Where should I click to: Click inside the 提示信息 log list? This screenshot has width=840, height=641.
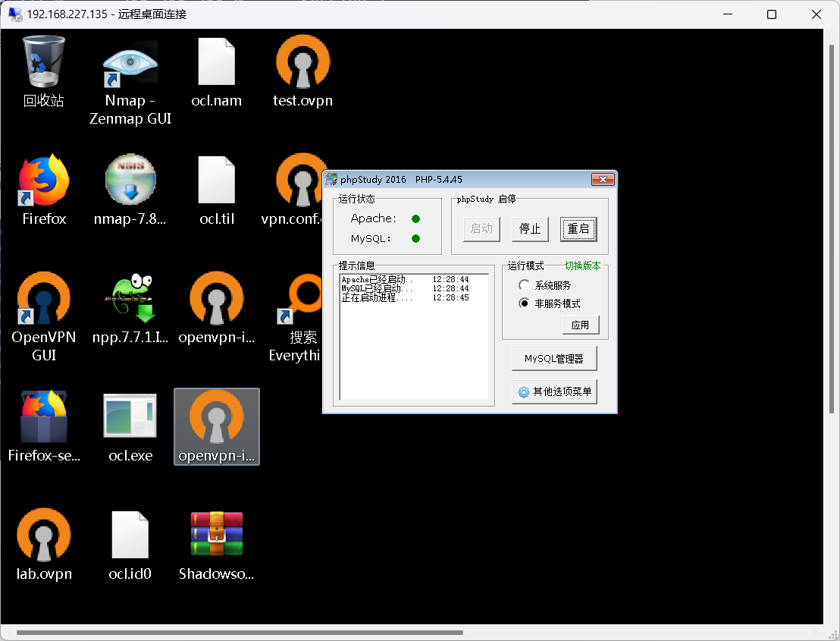pyautogui.click(x=413, y=349)
